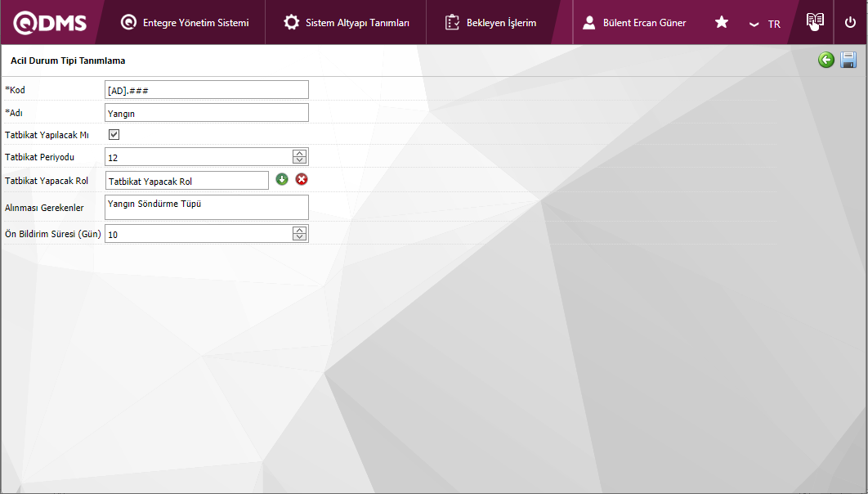Increase Ön Bildirim Süresi with up arrow

[299, 230]
